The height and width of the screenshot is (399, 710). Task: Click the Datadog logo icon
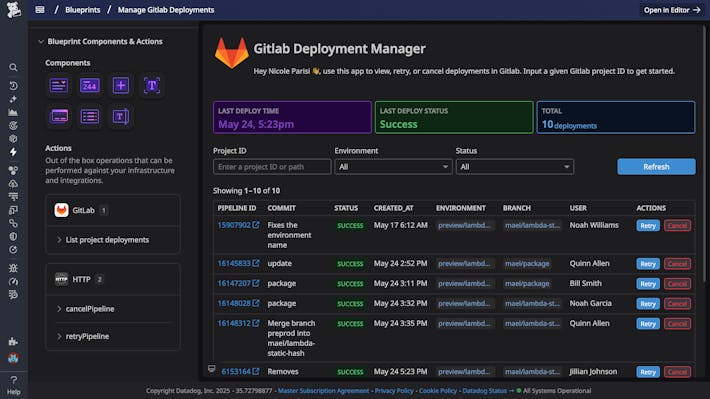(x=14, y=10)
